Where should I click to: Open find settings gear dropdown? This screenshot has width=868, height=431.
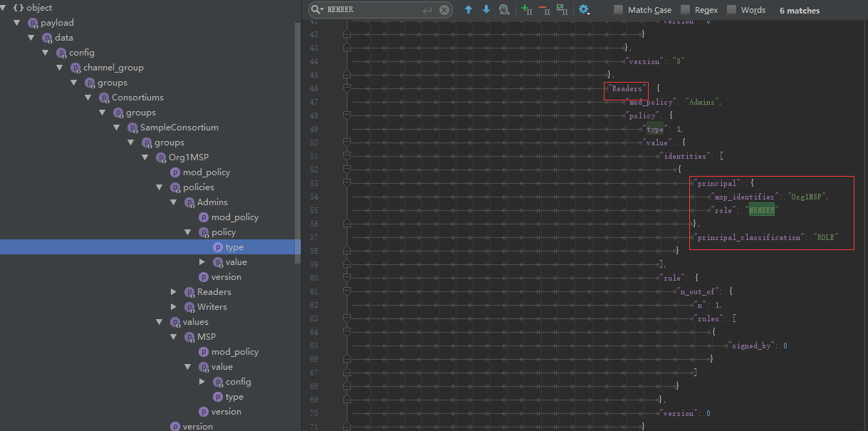(585, 10)
